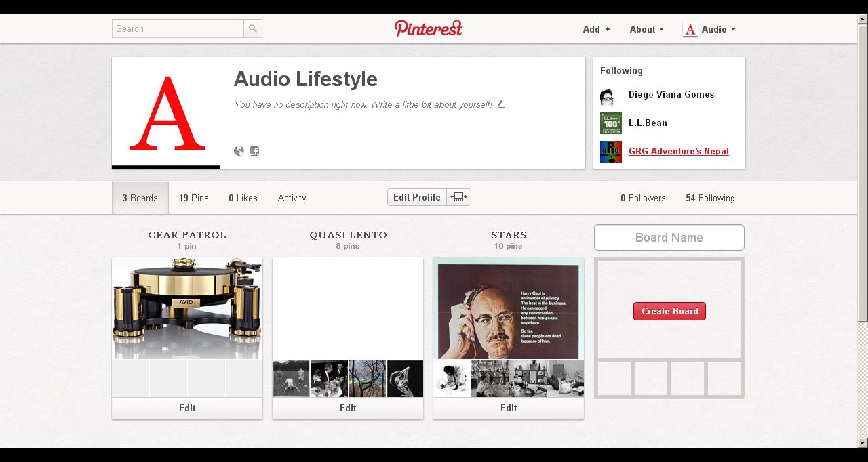Open the Activity tab
Viewport: 868px width, 462px height.
click(x=292, y=198)
